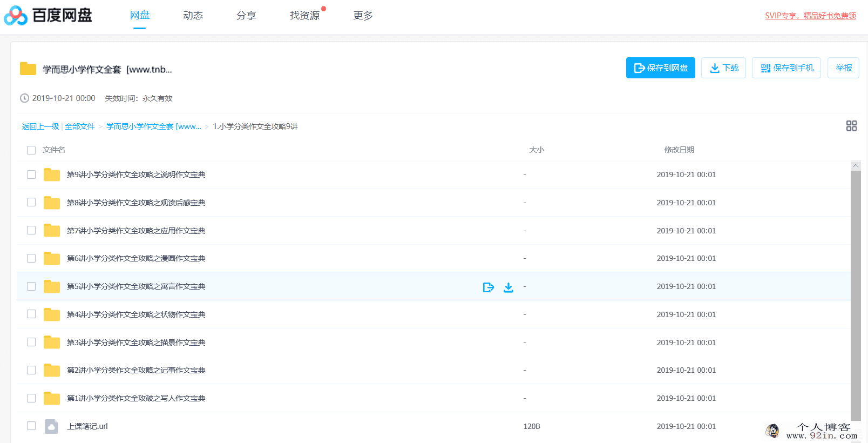The width and height of the screenshot is (868, 443).
Task: Check the box for 第7讲 应用作文宝典
Action: pos(31,231)
